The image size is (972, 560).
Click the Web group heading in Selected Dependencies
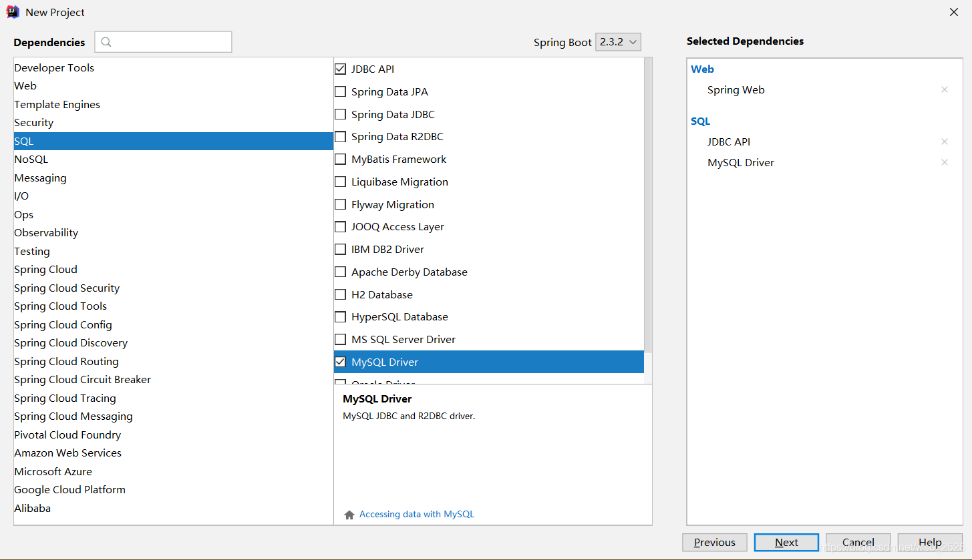[x=702, y=69]
